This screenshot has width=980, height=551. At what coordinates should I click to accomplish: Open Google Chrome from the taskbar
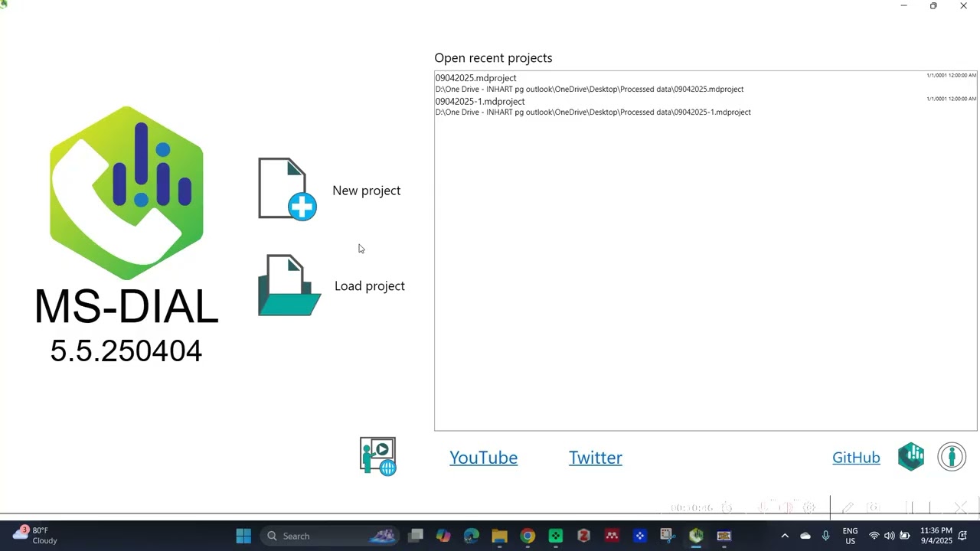pyautogui.click(x=528, y=536)
